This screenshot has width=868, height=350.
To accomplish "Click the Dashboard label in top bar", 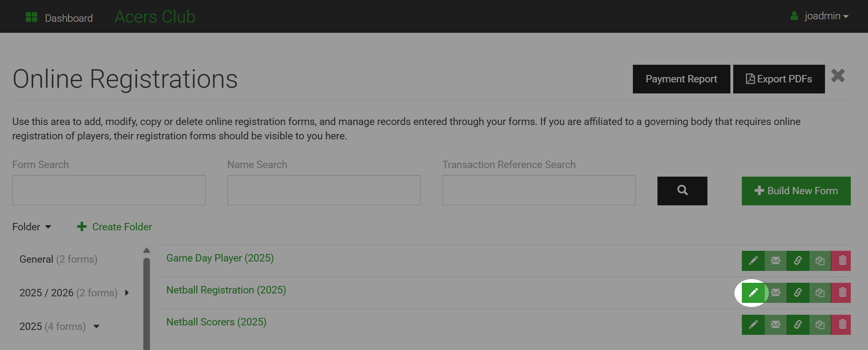I will (69, 18).
